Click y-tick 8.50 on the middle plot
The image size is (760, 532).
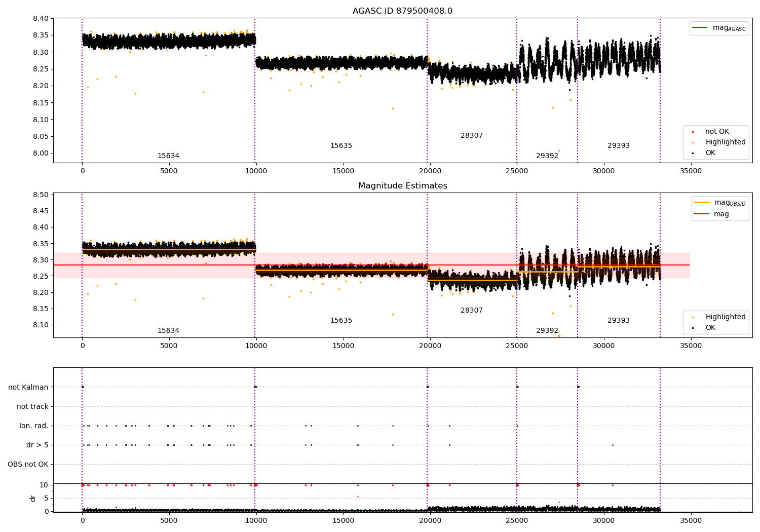41,195
